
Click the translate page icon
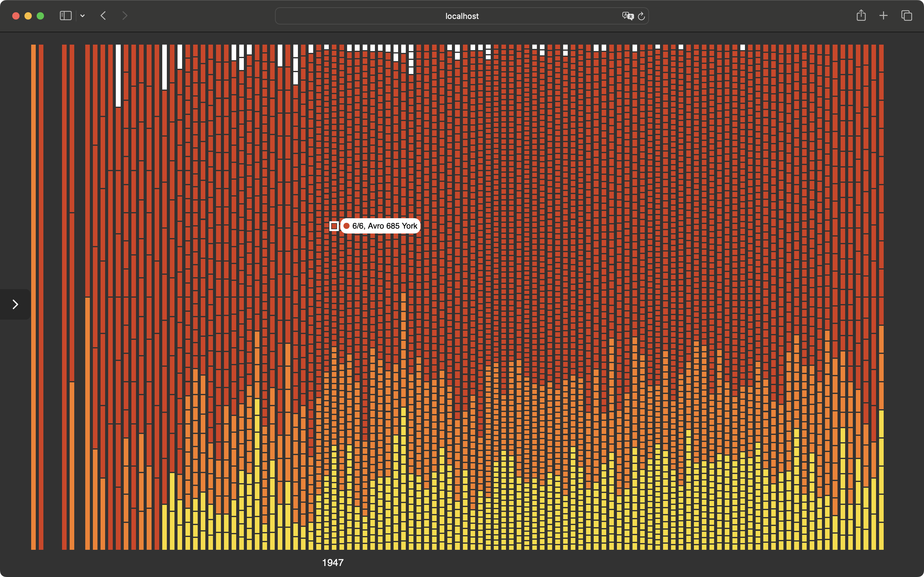pyautogui.click(x=627, y=16)
